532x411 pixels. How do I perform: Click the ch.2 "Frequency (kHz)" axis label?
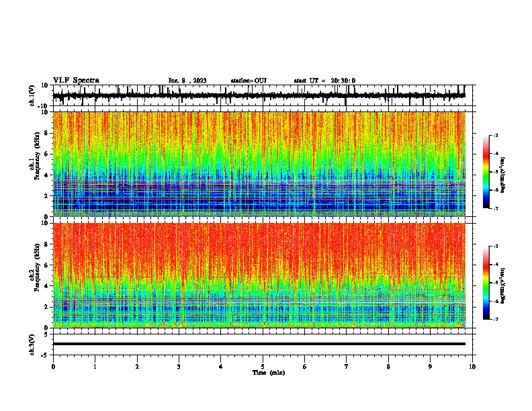coord(38,267)
